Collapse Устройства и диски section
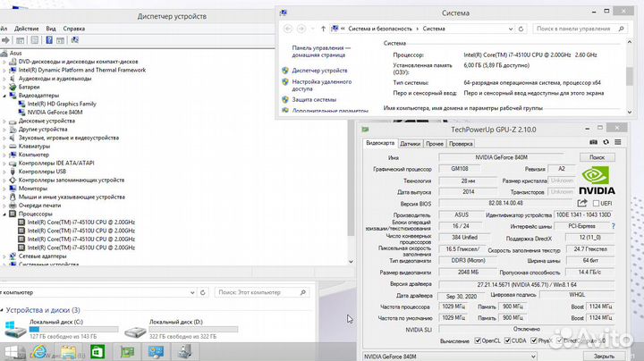 point(2,310)
